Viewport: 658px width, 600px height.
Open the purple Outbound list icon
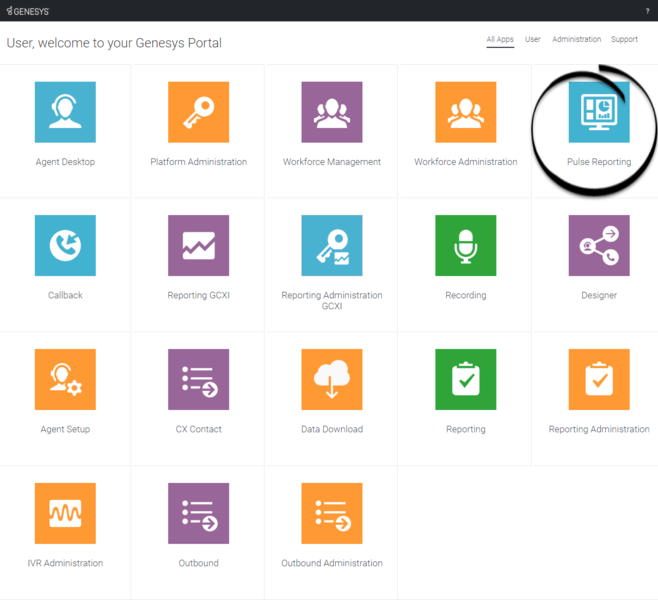[x=198, y=513]
